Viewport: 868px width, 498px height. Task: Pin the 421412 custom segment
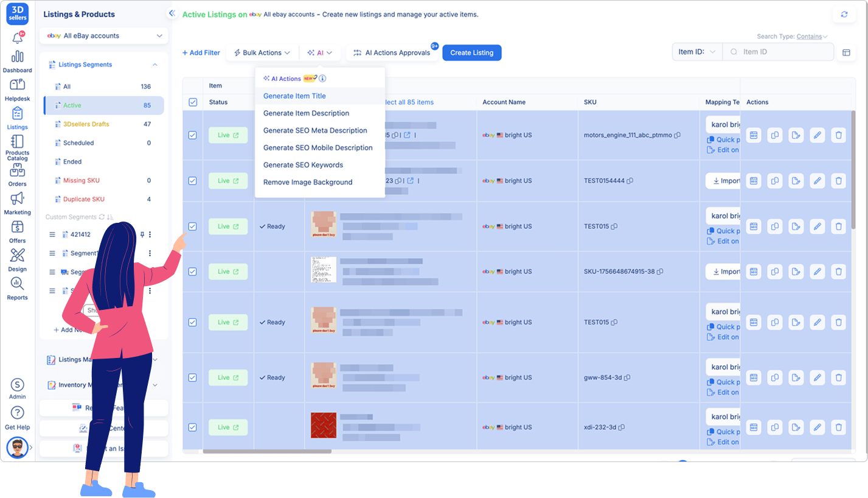(x=142, y=234)
